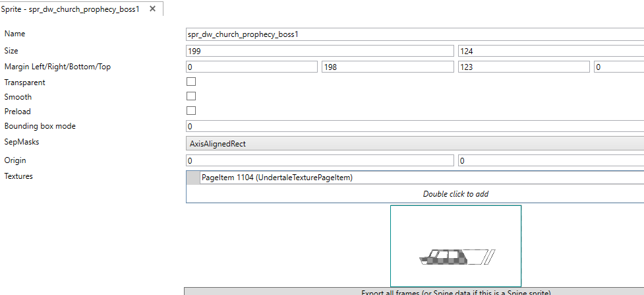Open the SepMasks AxisAlignedRect dropdown
The width and height of the screenshot is (644, 295).
point(415,144)
